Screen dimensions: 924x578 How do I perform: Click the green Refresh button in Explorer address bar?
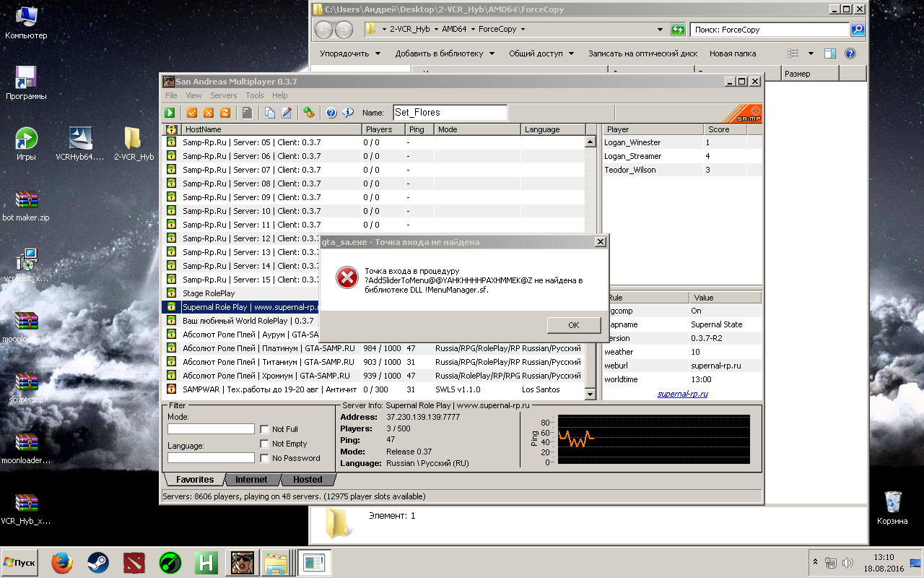(677, 30)
